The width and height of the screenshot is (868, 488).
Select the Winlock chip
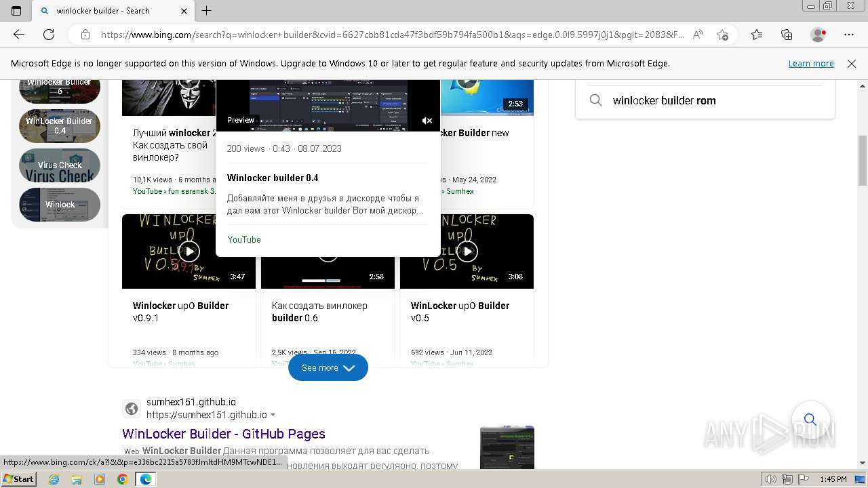click(x=60, y=205)
